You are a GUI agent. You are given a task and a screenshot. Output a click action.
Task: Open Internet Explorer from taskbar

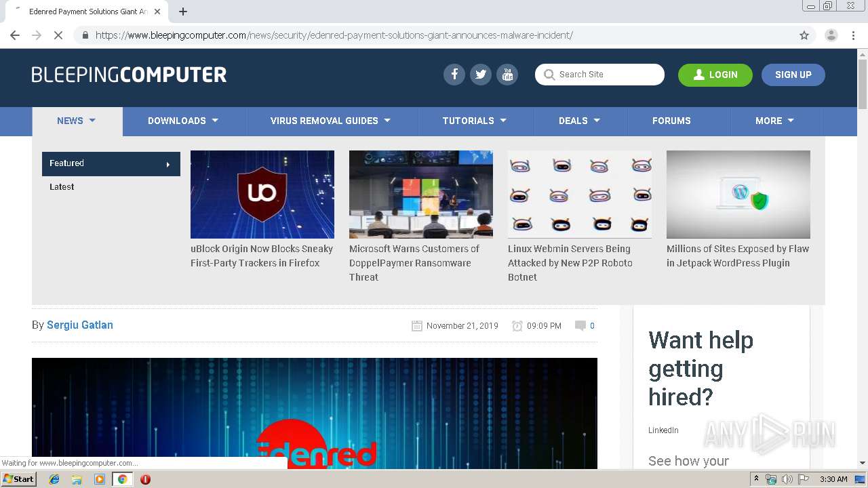click(x=54, y=479)
